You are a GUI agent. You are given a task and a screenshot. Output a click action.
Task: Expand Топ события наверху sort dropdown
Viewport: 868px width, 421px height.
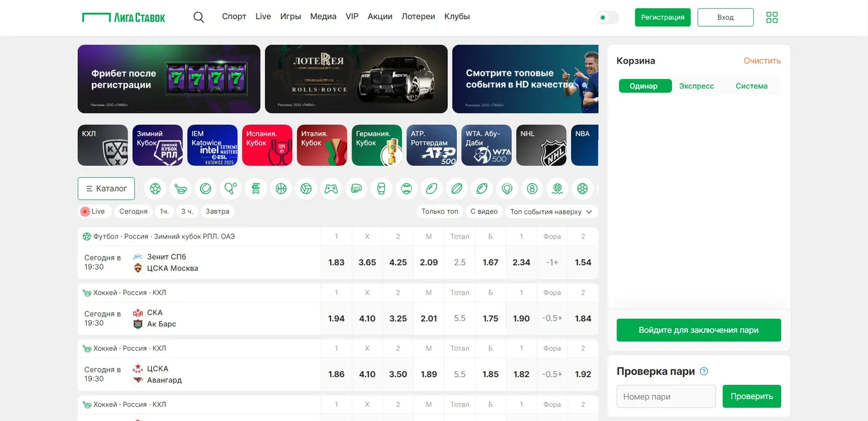tap(551, 211)
